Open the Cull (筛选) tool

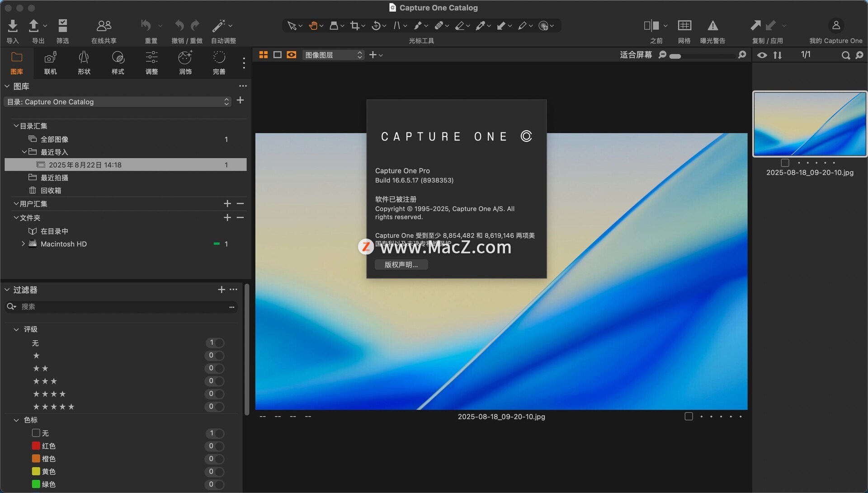pyautogui.click(x=63, y=26)
